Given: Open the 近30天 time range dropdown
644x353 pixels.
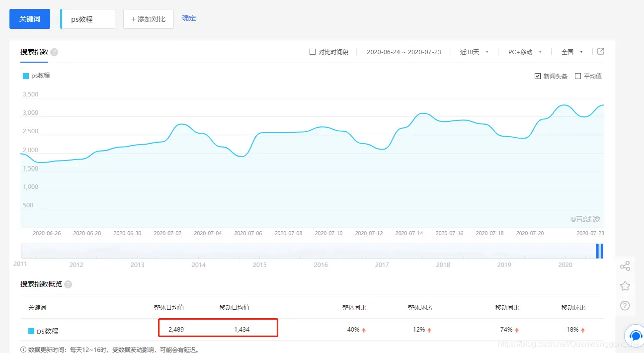Looking at the screenshot, I should (474, 52).
